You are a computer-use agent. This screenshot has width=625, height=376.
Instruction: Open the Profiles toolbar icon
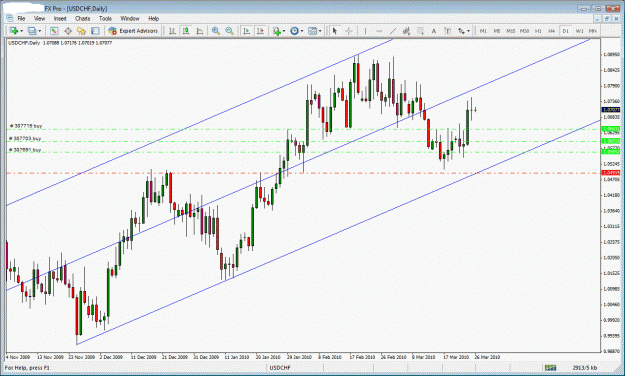[32, 31]
